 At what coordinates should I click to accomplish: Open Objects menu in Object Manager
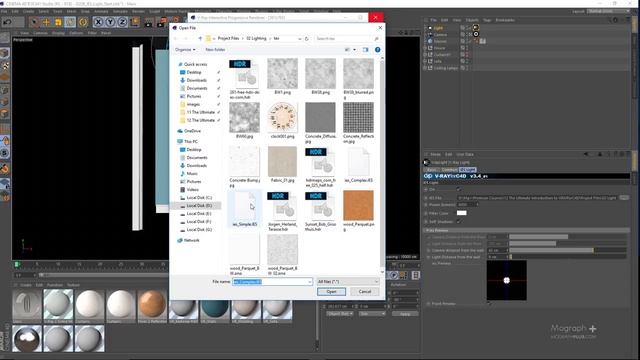[472, 20]
